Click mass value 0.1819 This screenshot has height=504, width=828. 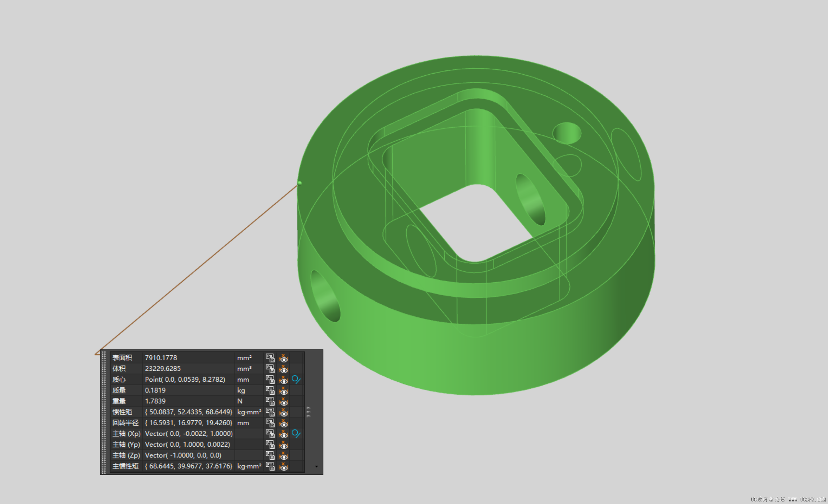click(155, 390)
